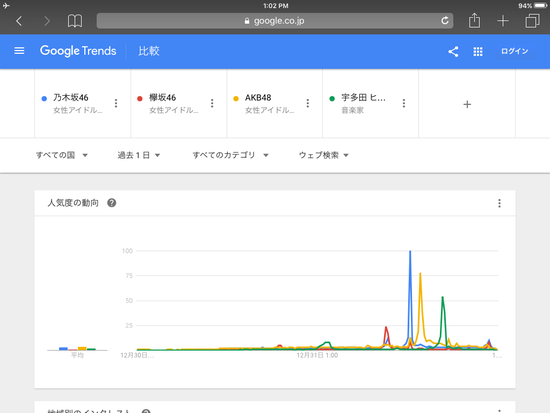The height and width of the screenshot is (413, 550).
Task: Open options menu for 宇多田 term
Action: point(404,103)
